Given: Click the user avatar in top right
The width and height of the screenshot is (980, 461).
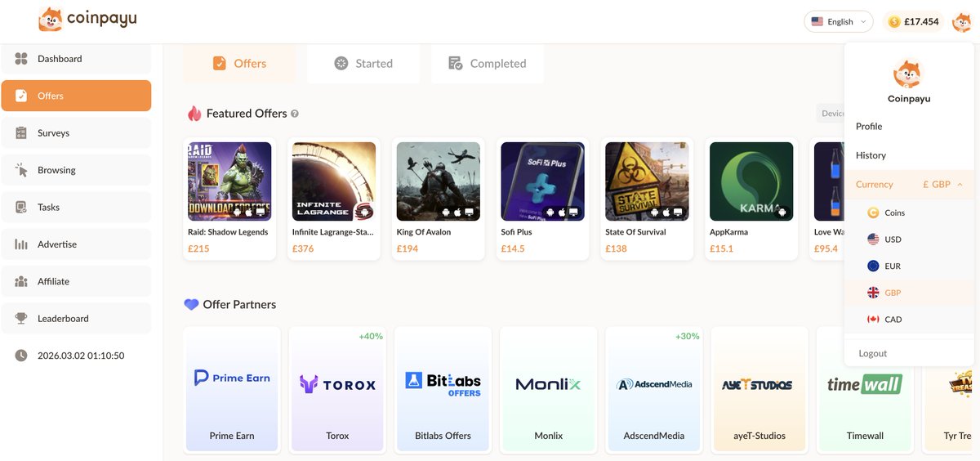Looking at the screenshot, I should pyautogui.click(x=961, y=22).
